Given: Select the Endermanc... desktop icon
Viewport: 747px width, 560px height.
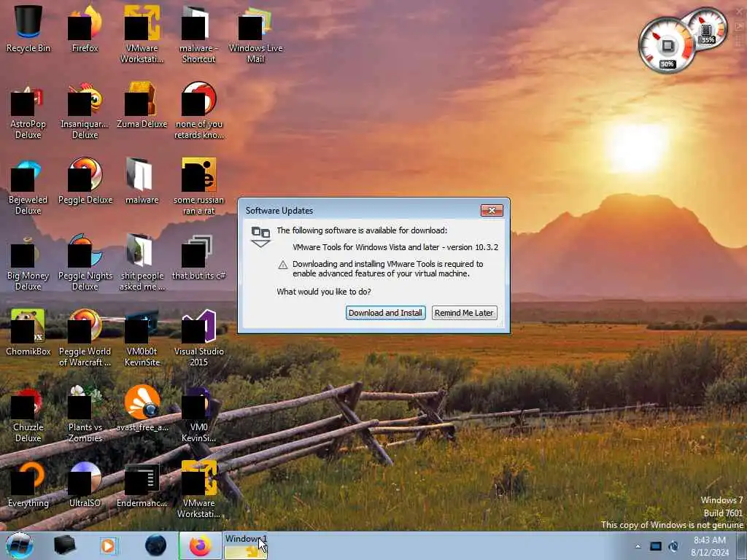Looking at the screenshot, I should 142,484.
